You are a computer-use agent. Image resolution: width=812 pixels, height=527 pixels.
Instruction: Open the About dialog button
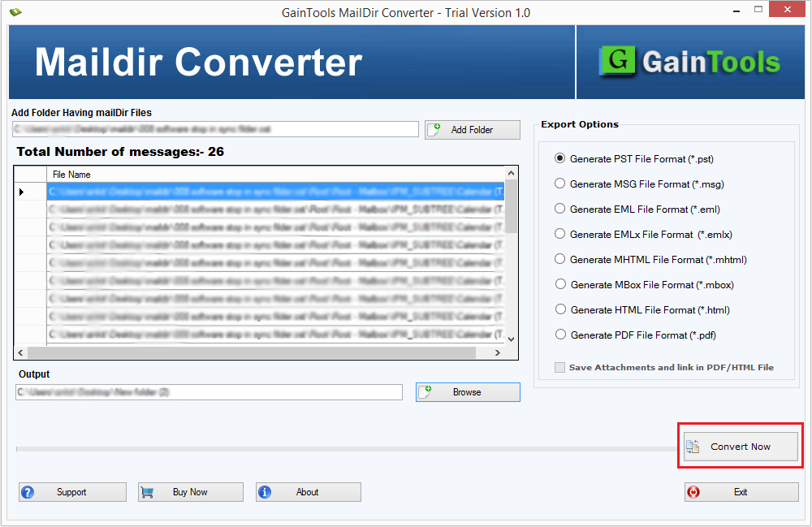point(308,492)
